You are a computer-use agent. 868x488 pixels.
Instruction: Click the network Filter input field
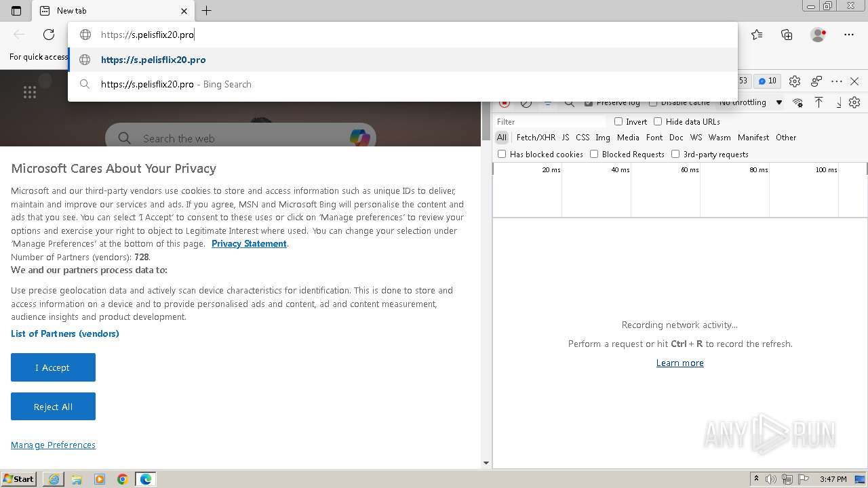click(549, 122)
